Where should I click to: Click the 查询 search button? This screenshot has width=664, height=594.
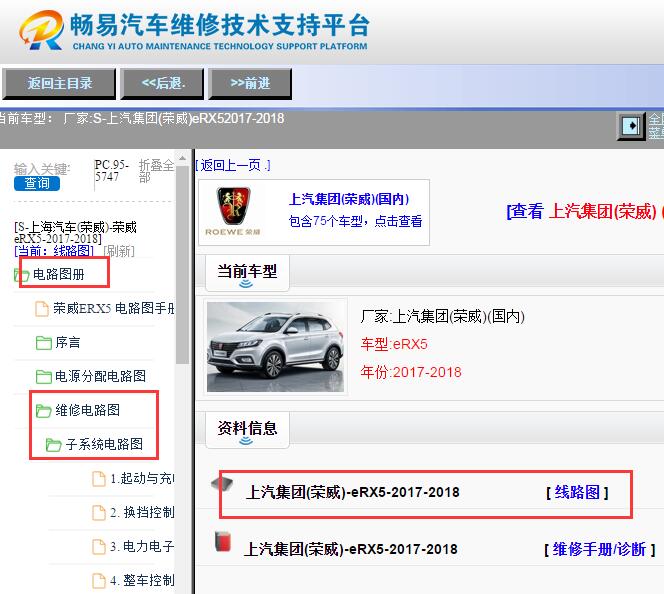[x=37, y=184]
